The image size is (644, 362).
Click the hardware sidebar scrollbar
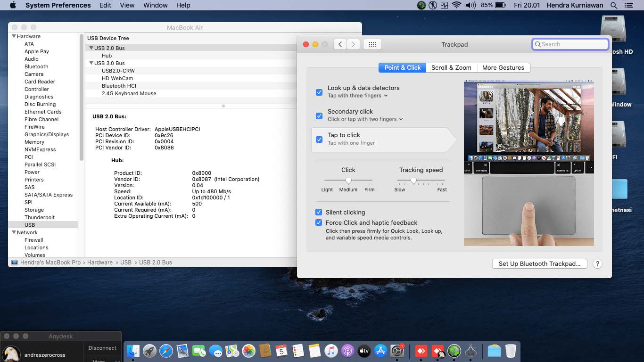tap(82, 98)
